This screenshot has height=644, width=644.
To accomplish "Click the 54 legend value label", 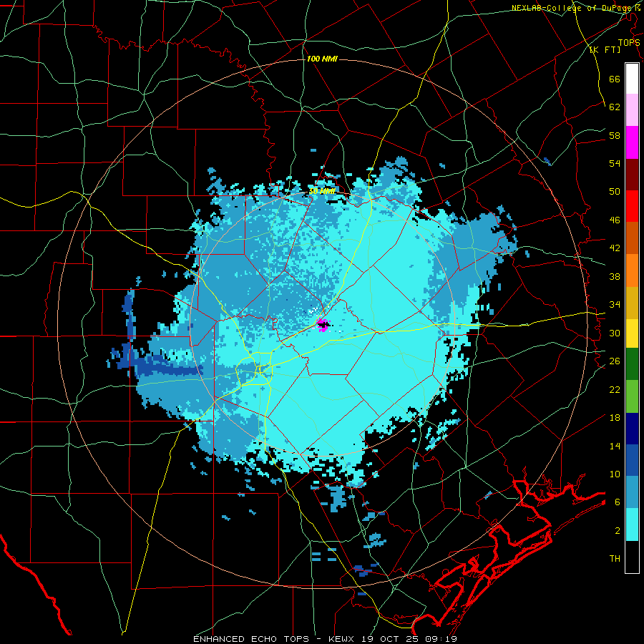I will 615,163.
